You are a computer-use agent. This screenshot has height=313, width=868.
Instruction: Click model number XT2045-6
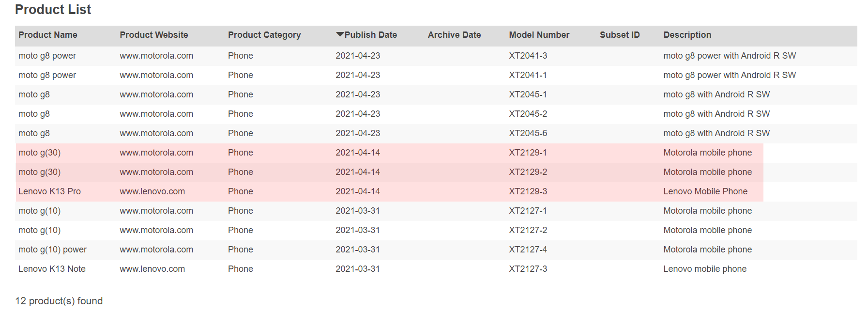tap(528, 133)
